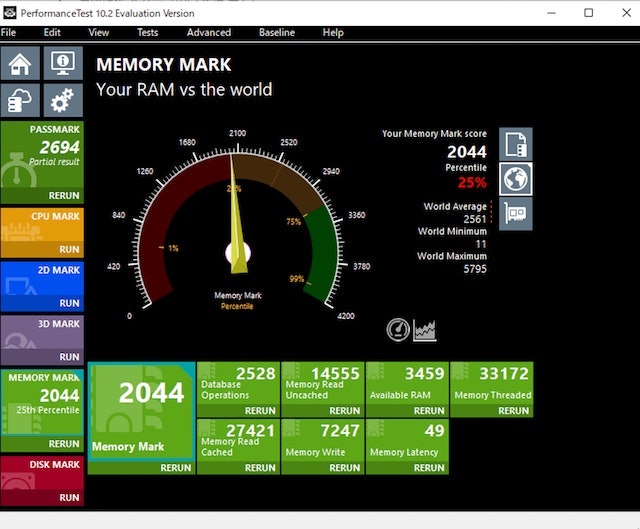Click the World Minimum 11 value
The width and height of the screenshot is (640, 529).
[481, 244]
